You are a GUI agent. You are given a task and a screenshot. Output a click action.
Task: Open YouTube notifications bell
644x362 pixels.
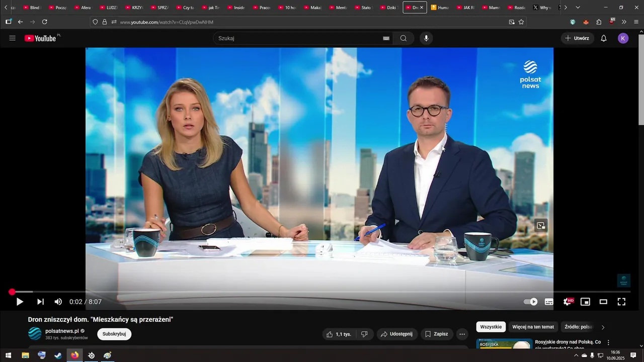(604, 38)
